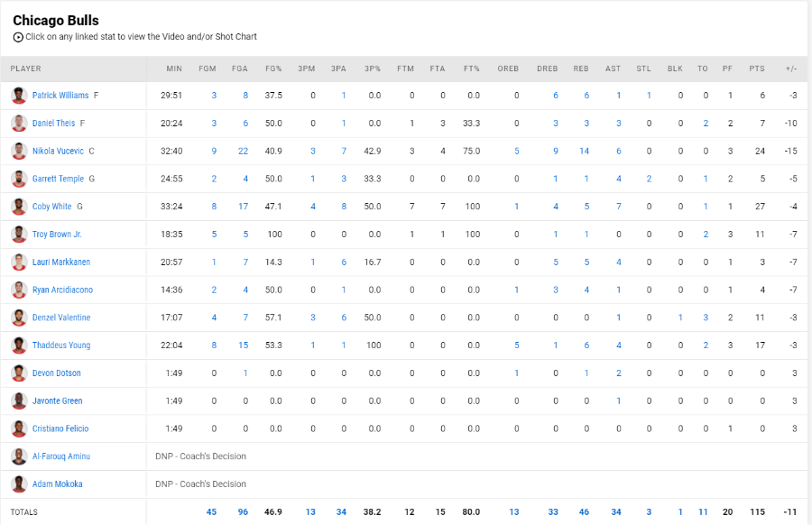Click Lauri Markkanen's 20:57 minutes
Viewport: 812px width, 525px height.
[171, 262]
